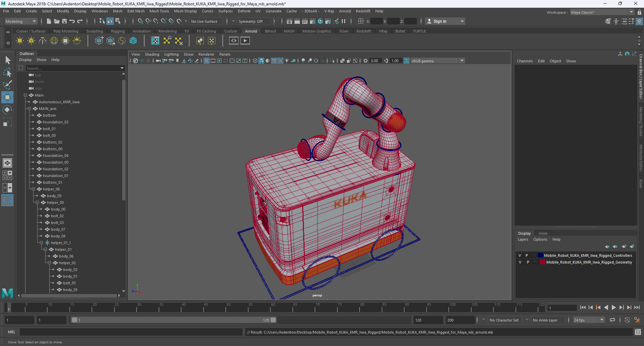
Task: Open the Workspace Maya Classic dropdown
Action: (602, 12)
